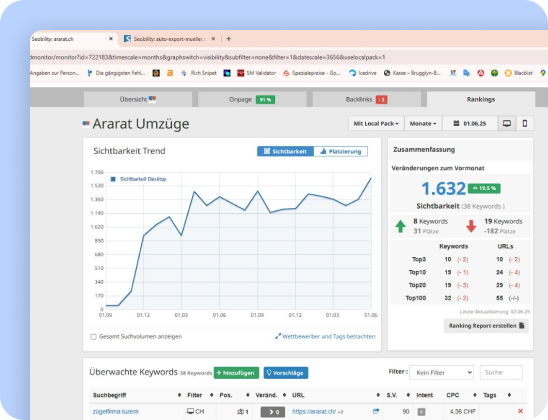Image resolution: width=548 pixels, height=420 pixels.
Task: Switch to the Übersicht tab
Action: [x=138, y=99]
